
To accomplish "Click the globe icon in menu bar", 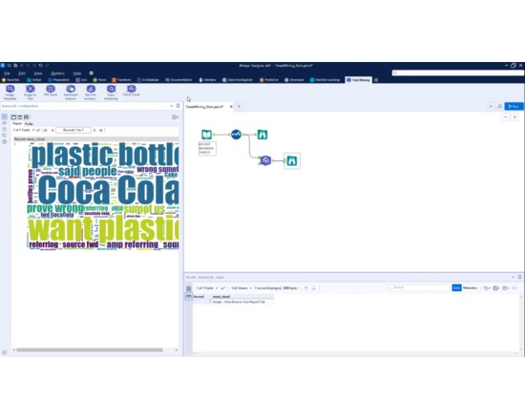I will pos(92,73).
